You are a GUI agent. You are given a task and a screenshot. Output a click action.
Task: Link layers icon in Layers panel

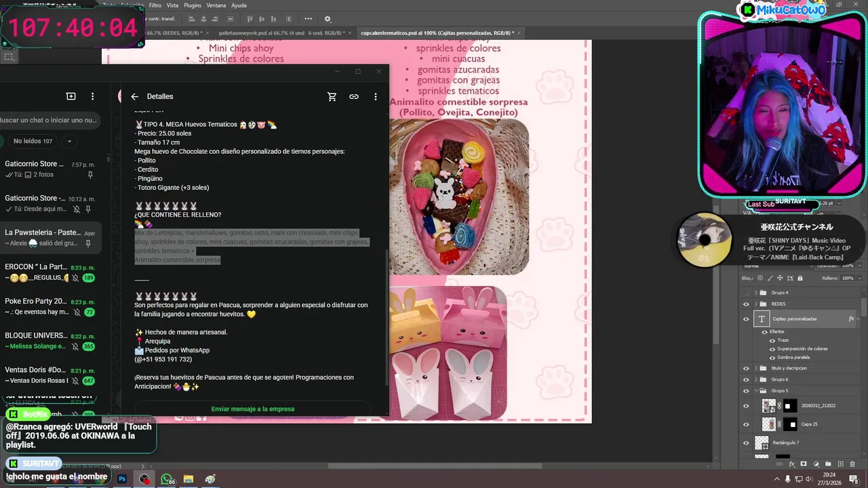781,464
